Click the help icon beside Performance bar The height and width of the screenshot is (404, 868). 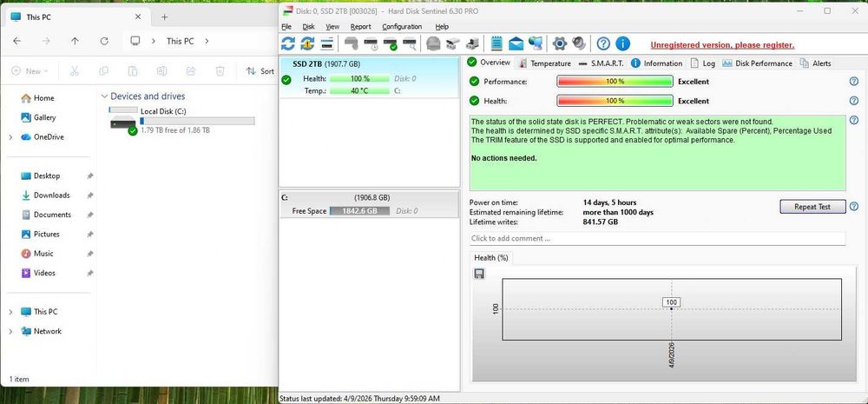click(x=853, y=82)
